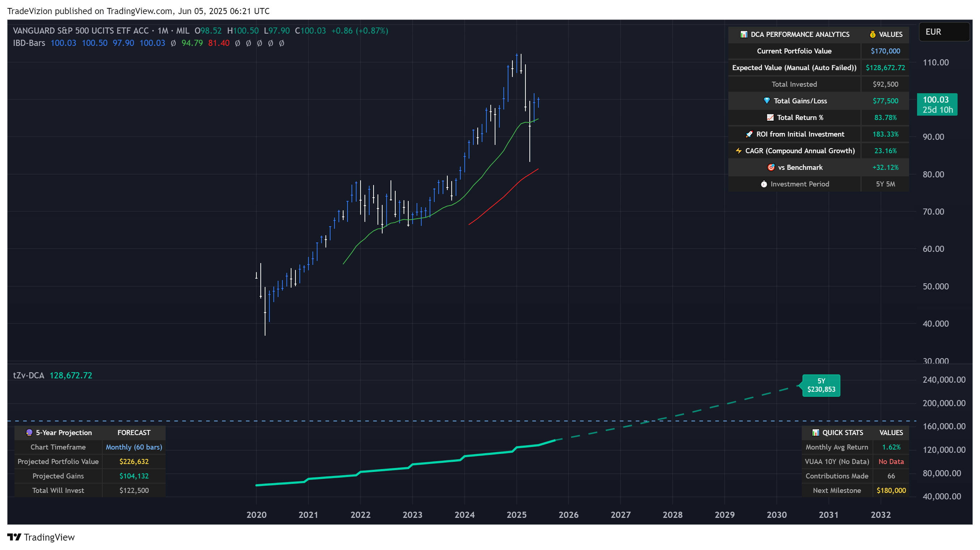Click the rocket icon beside ROI from Initial Investment
This screenshot has height=550, width=980.
click(x=749, y=134)
